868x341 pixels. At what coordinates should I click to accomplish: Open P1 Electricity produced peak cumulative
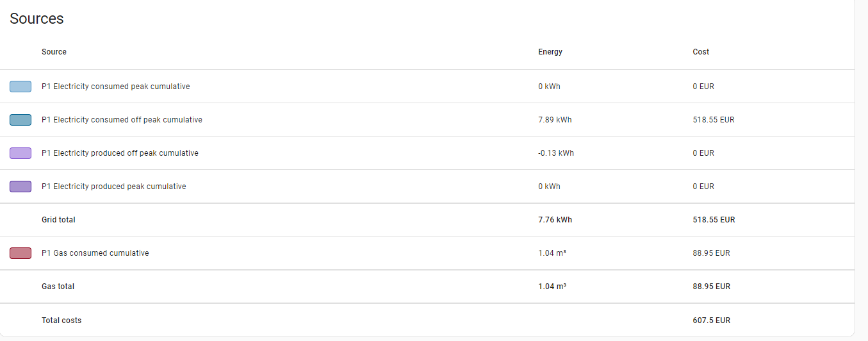114,187
